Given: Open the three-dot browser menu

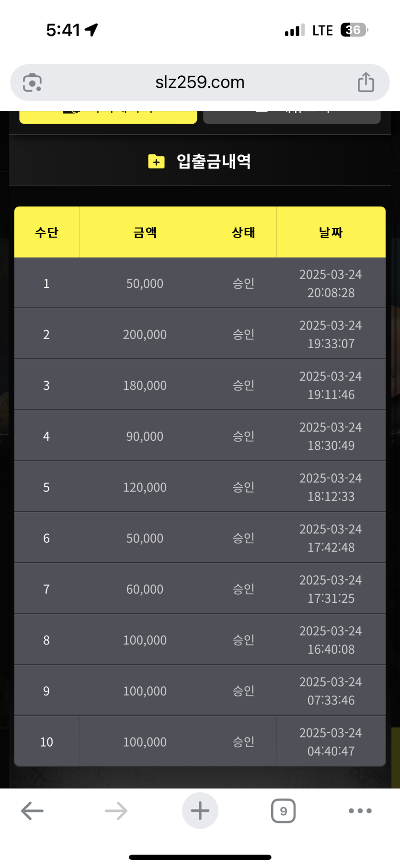Looking at the screenshot, I should pos(360,811).
